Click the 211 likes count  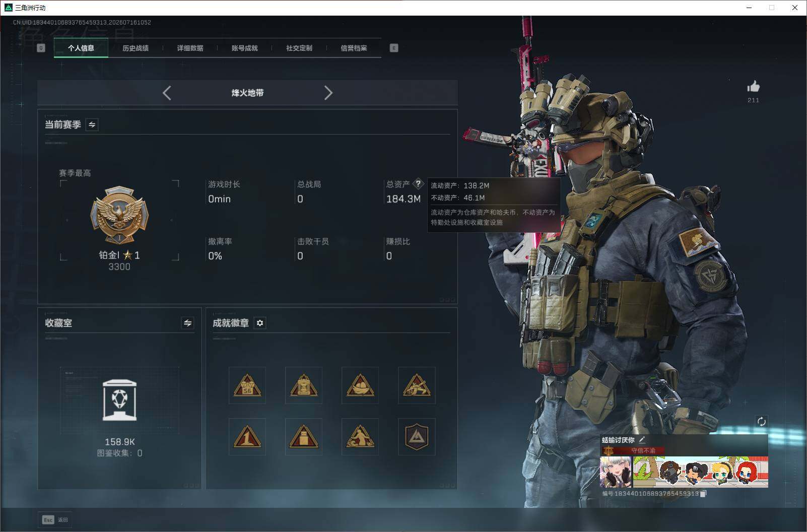754,100
